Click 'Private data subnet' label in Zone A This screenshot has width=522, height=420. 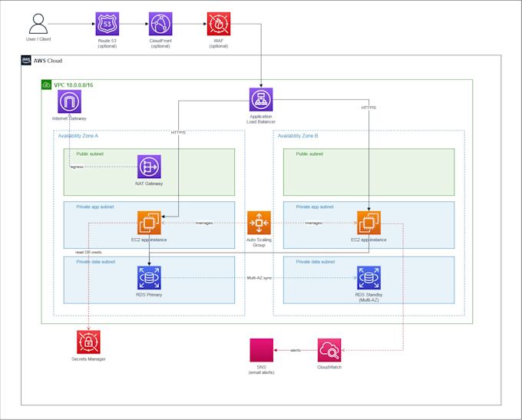96,262
